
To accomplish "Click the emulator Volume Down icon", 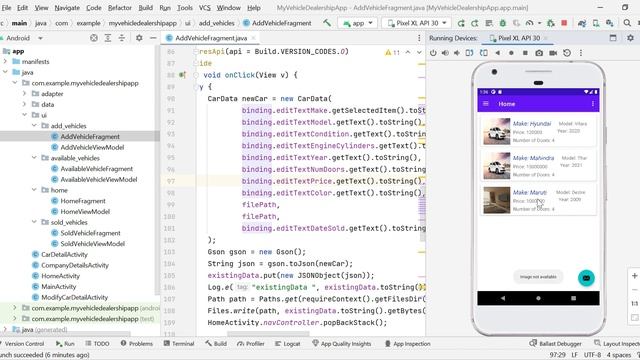I will pyautogui.click(x=457, y=53).
